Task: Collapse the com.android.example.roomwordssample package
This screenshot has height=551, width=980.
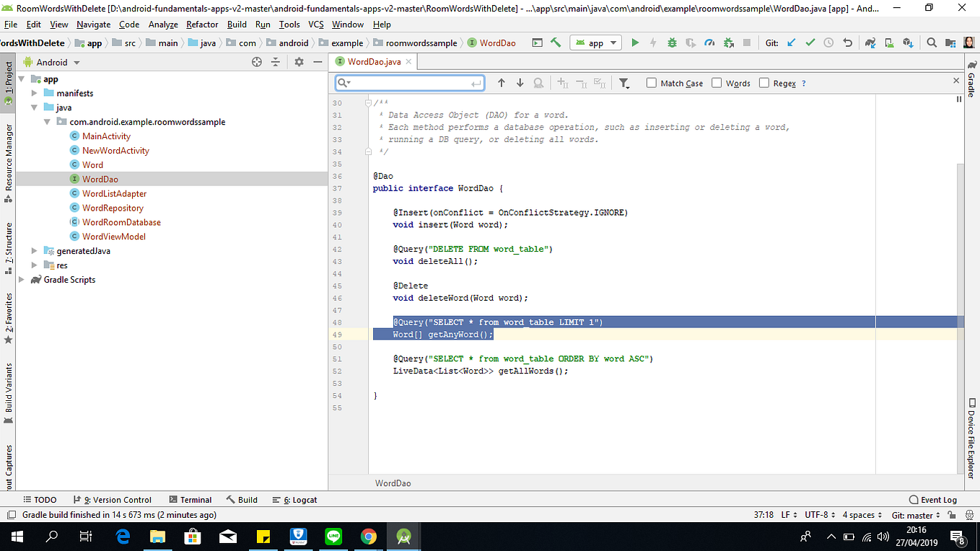Action: pyautogui.click(x=48, y=122)
